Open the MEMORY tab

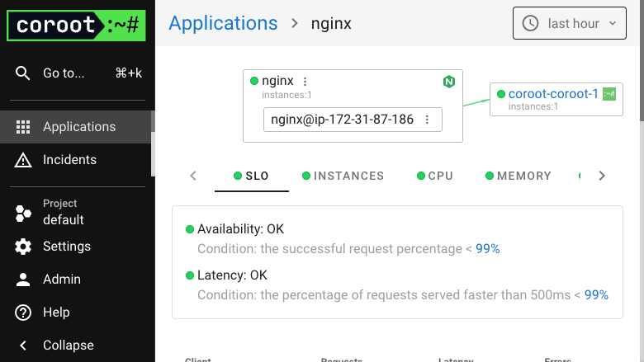click(x=518, y=176)
